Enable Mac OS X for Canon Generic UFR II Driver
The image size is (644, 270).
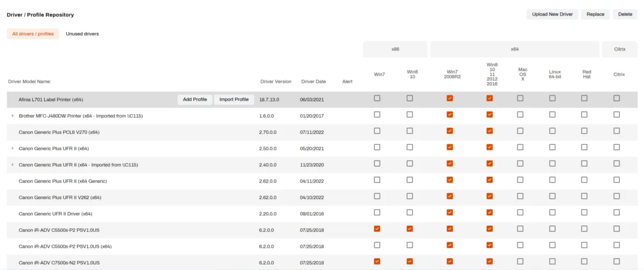click(520, 213)
